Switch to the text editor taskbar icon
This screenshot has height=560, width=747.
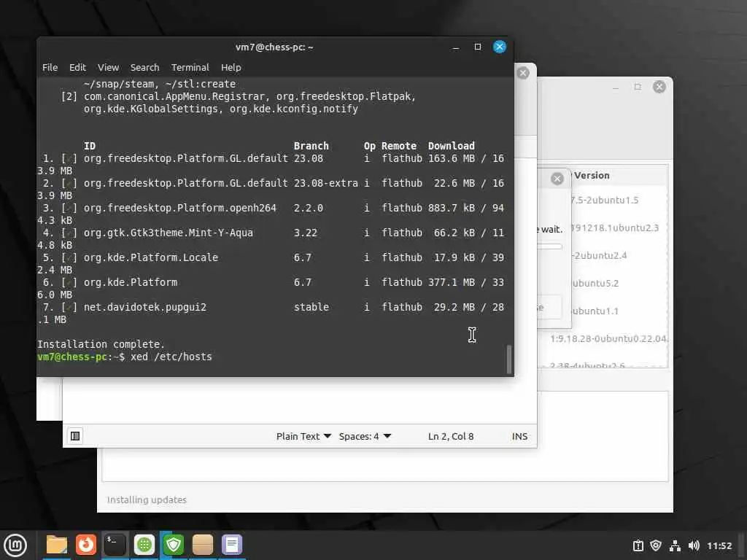pos(232,545)
